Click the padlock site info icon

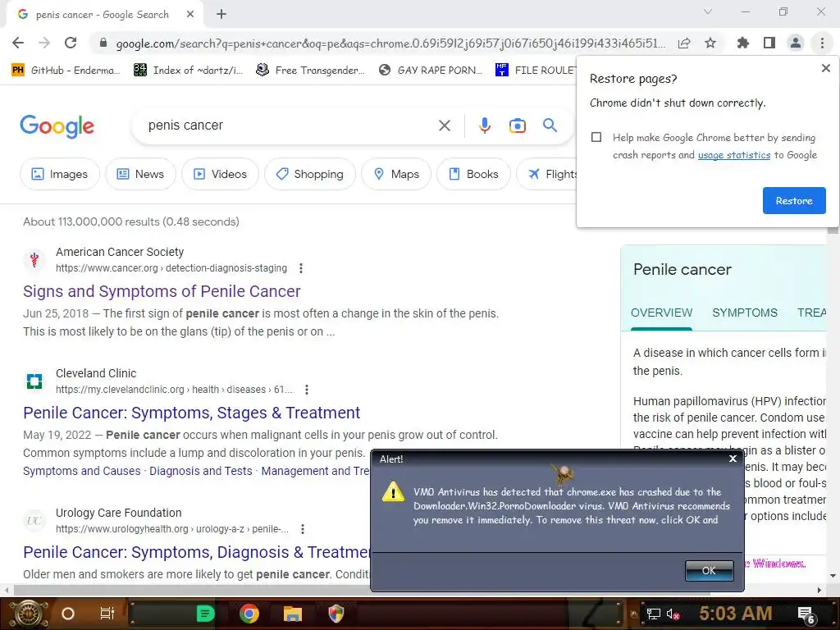tap(103, 43)
